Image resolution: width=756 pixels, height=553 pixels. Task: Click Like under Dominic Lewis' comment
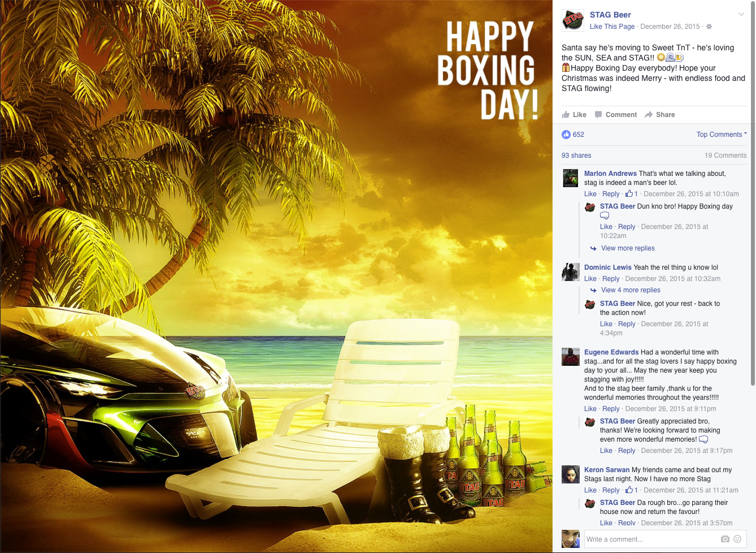coord(590,279)
